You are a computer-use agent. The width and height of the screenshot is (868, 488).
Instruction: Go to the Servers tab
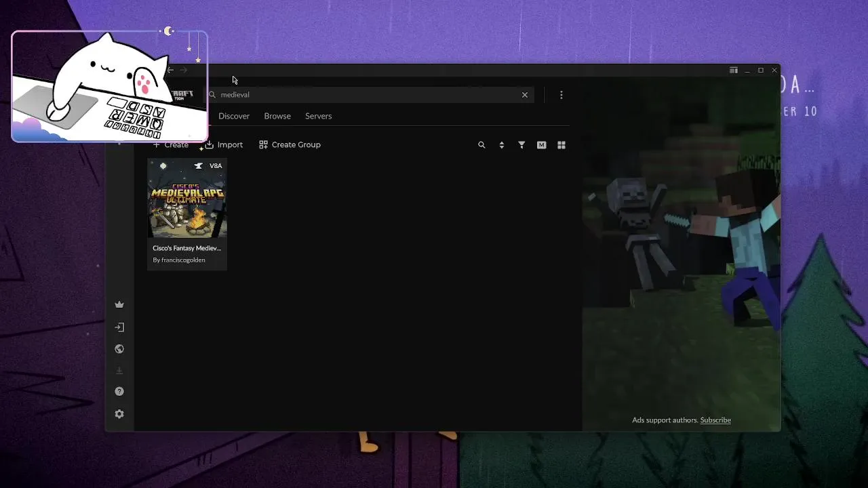tap(318, 116)
